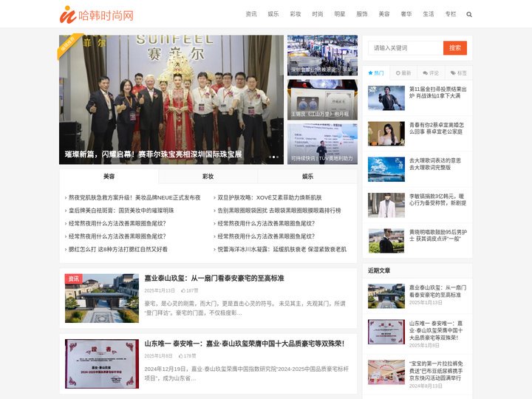Select 美容 in the top navigation
Viewport: 532px width, 399px height.
tap(384, 14)
